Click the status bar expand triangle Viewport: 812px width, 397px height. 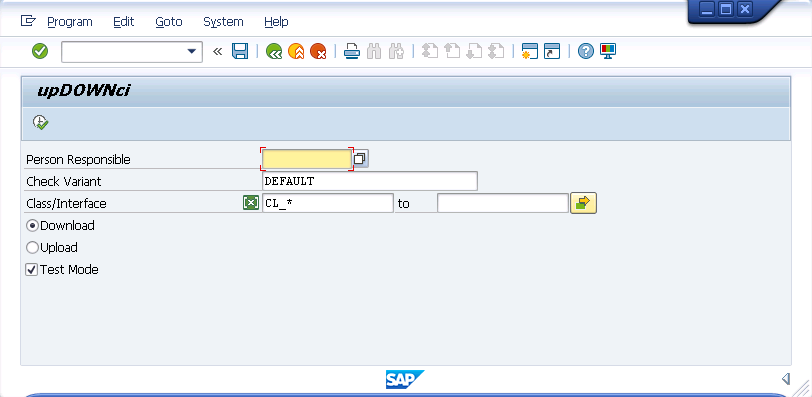tap(786, 378)
